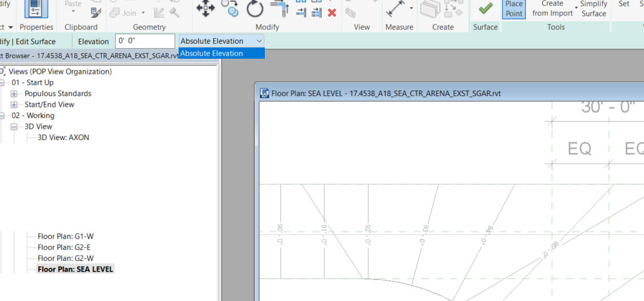Screen dimensions: 644x301
Task: Collapse the 02 - Working node
Action: pos(1,116)
